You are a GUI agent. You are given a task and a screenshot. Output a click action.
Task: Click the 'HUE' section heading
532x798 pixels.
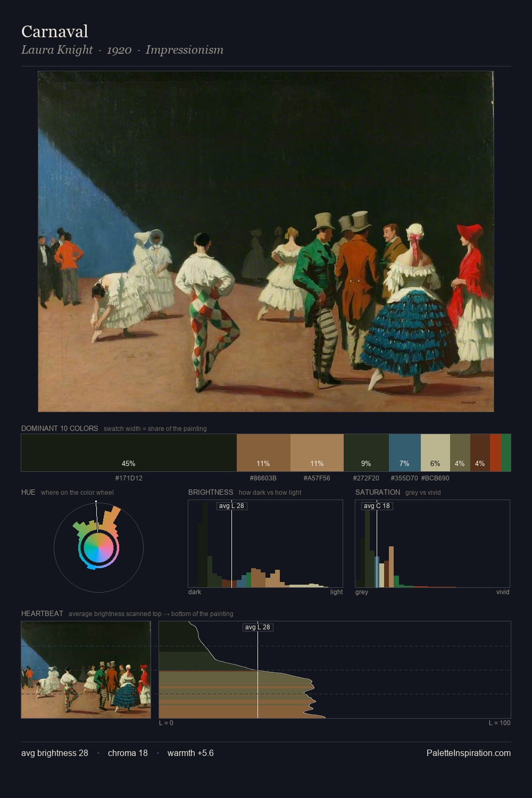(x=28, y=492)
